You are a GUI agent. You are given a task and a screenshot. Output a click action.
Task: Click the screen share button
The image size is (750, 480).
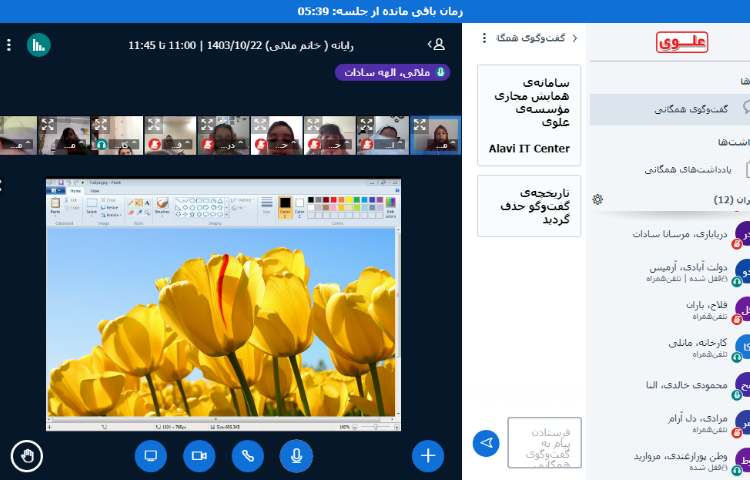tap(151, 456)
